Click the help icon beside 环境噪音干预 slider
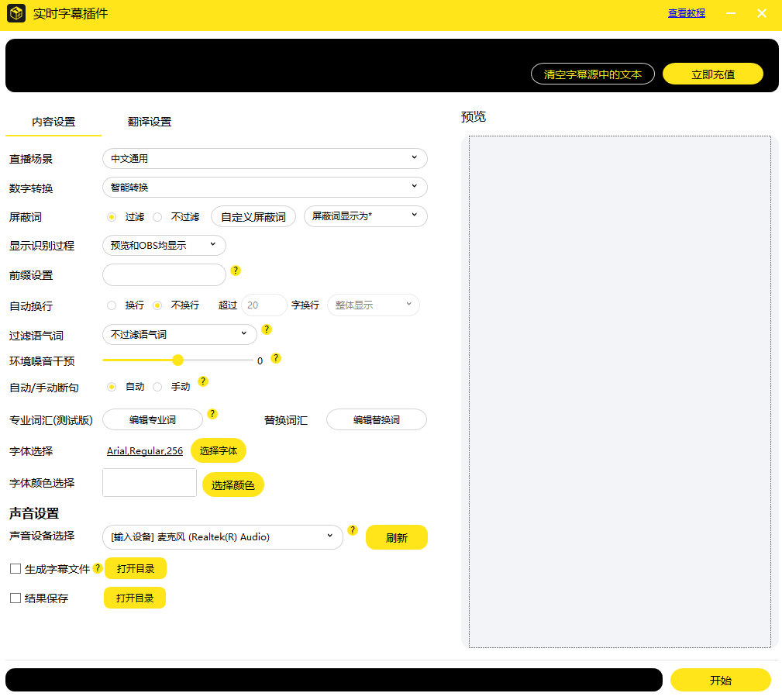782x700 pixels. click(277, 358)
